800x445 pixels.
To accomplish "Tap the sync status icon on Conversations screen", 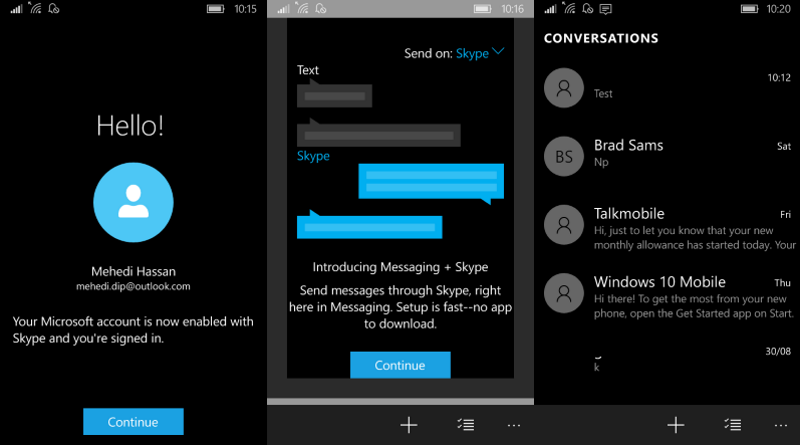I will click(587, 9).
